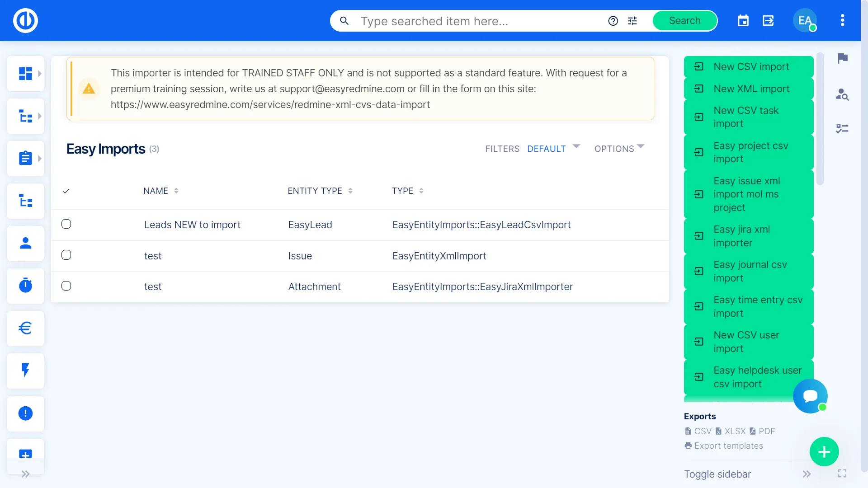Select the checkbox for Issue test row
The height and width of the screenshot is (488, 868).
[x=66, y=255]
